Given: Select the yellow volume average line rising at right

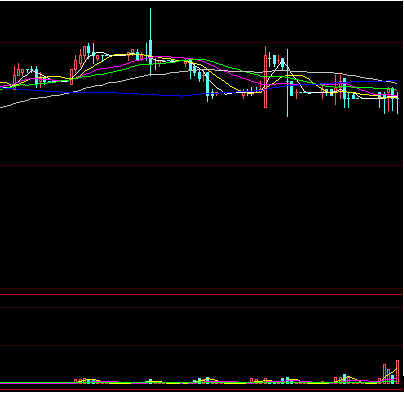Looking at the screenshot, I should pos(390,375).
